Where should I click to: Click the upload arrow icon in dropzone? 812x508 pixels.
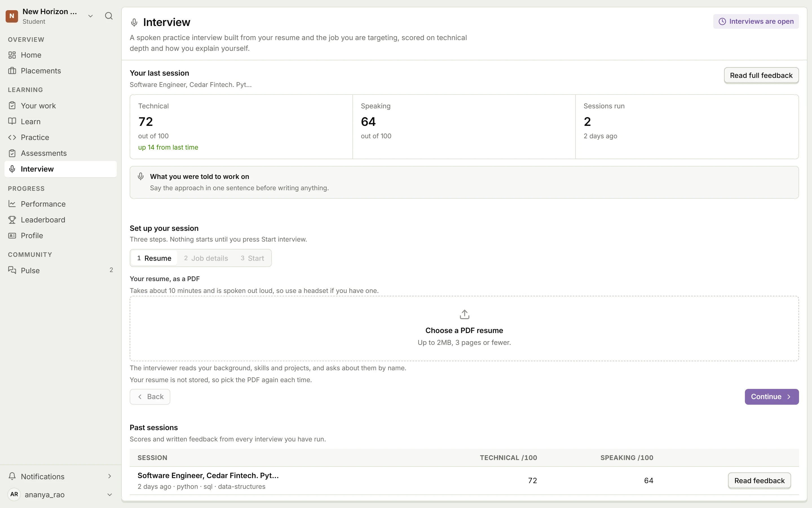pos(464,314)
